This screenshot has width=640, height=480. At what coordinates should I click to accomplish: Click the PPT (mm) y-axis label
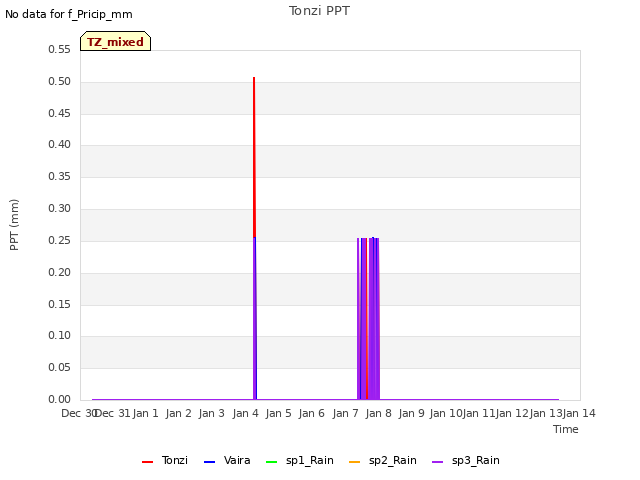(14, 224)
